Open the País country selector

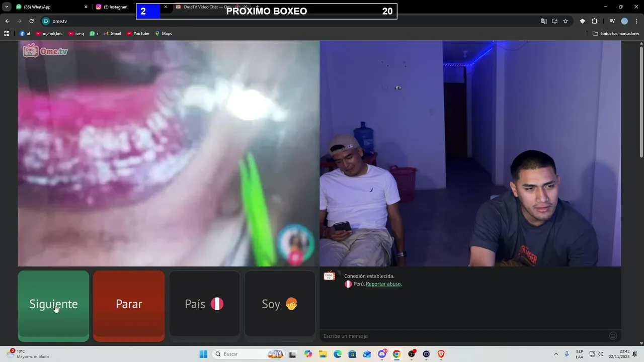coord(204,304)
